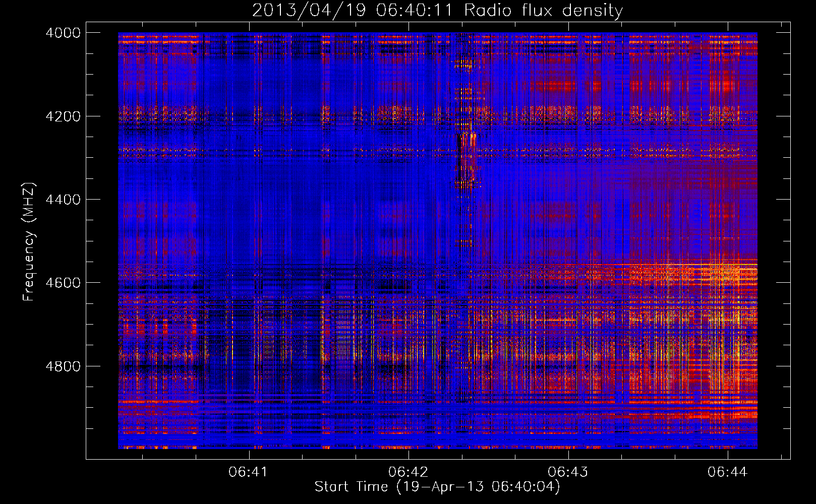Click the 4200 frequency axis label
The image size is (816, 504).
63,116
